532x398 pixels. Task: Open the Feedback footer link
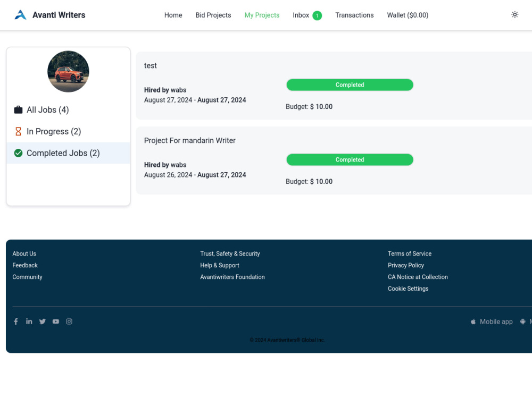coord(25,266)
